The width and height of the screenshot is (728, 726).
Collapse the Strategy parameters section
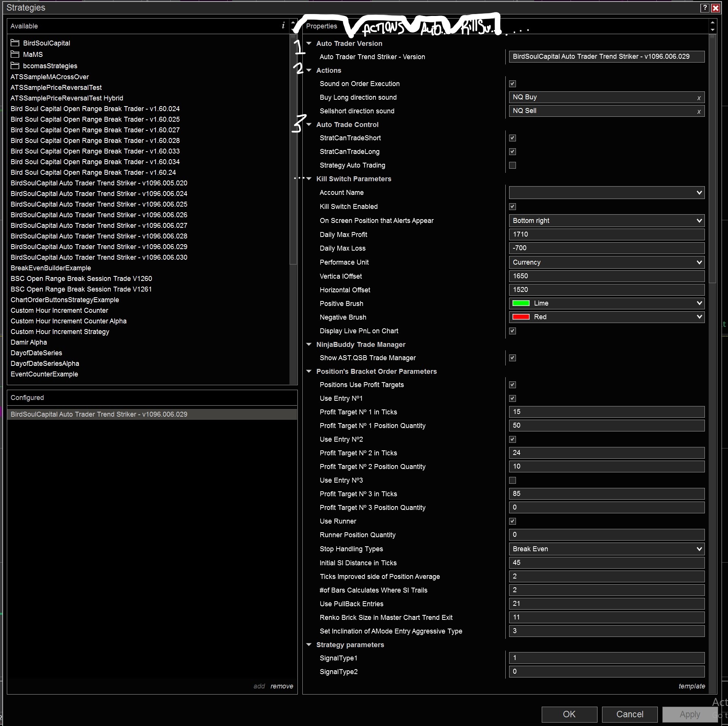point(309,644)
